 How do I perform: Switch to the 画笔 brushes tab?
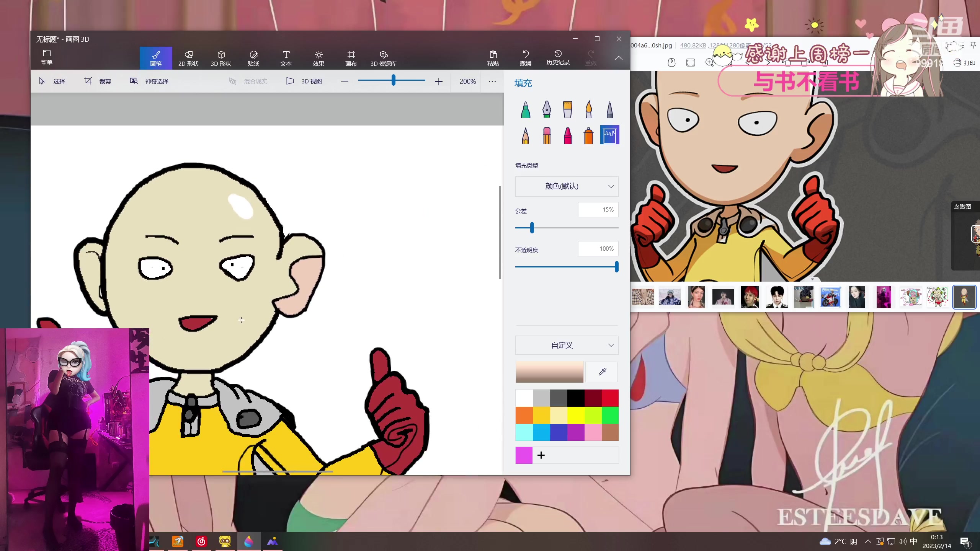click(x=156, y=58)
